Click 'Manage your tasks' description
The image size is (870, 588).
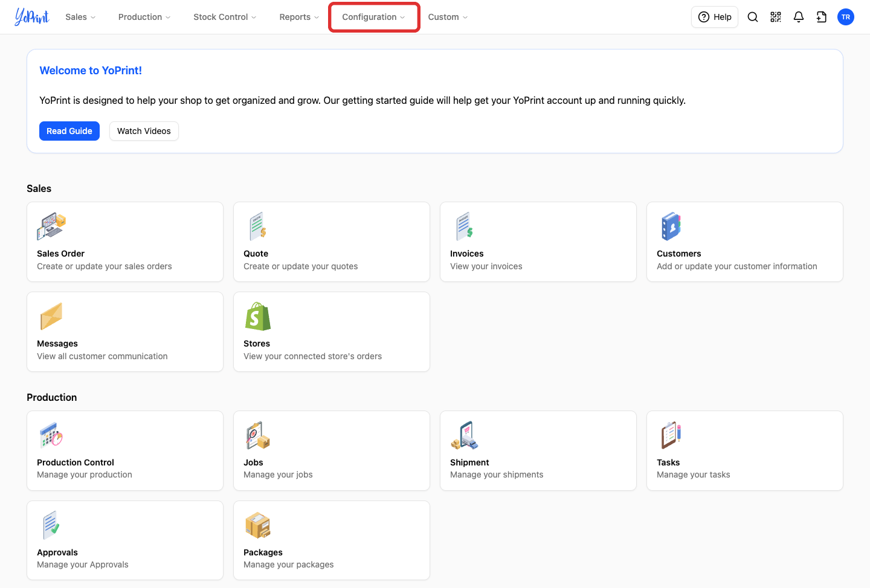coord(694,475)
